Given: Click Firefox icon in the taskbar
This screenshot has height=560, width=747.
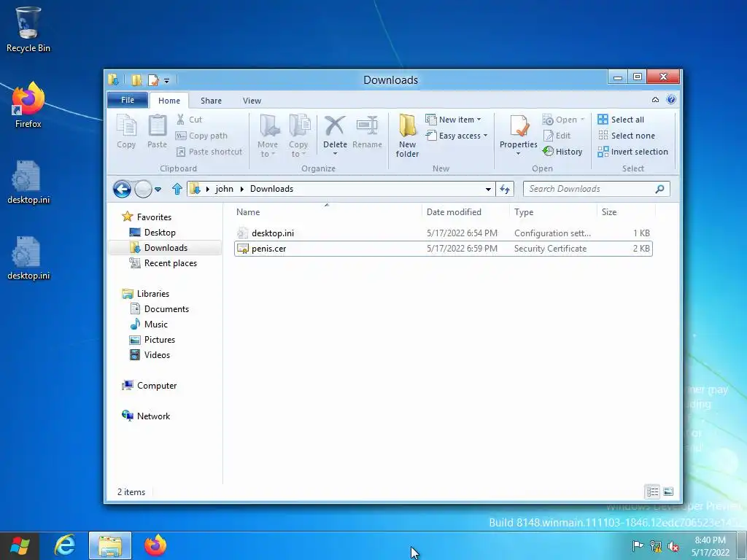Looking at the screenshot, I should point(155,545).
